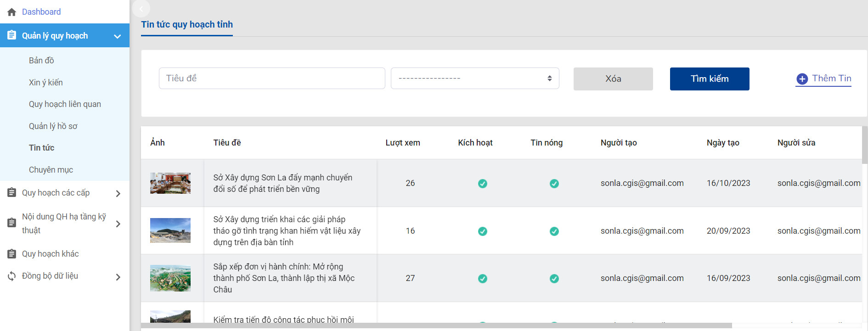The image size is (868, 331).
Task: Open the category filter dropdown
Action: tap(474, 79)
